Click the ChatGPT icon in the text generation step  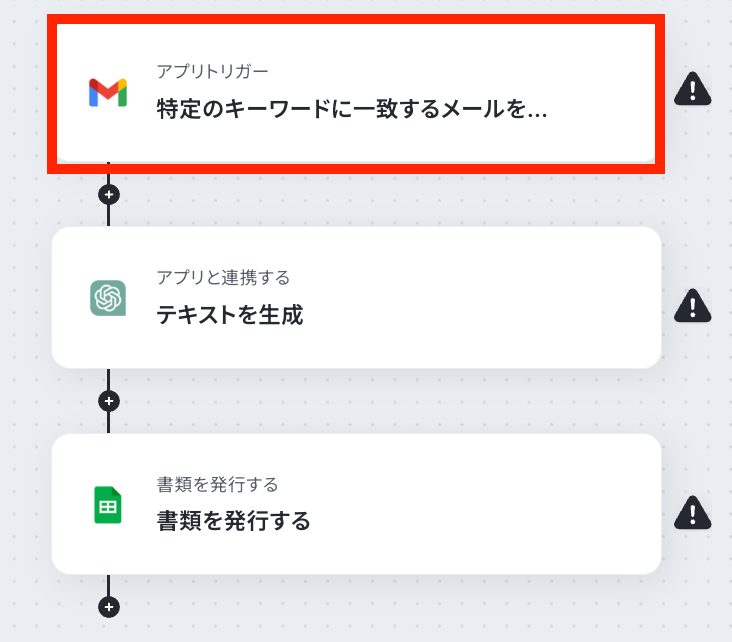108,298
